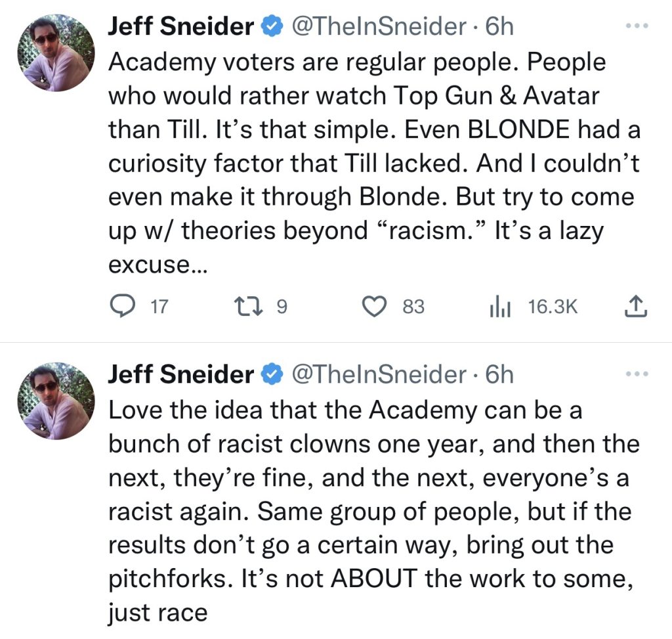The width and height of the screenshot is (672, 639).
Task: Open the @TheInSneider handle on the second tweet
Action: click(377, 375)
